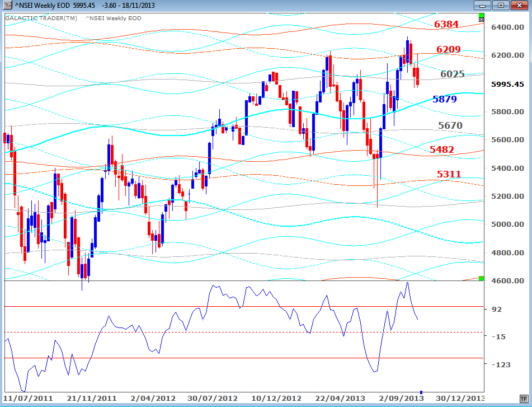532x407 pixels.
Task: Click the 4800.00 price axis label
Action: (x=507, y=252)
